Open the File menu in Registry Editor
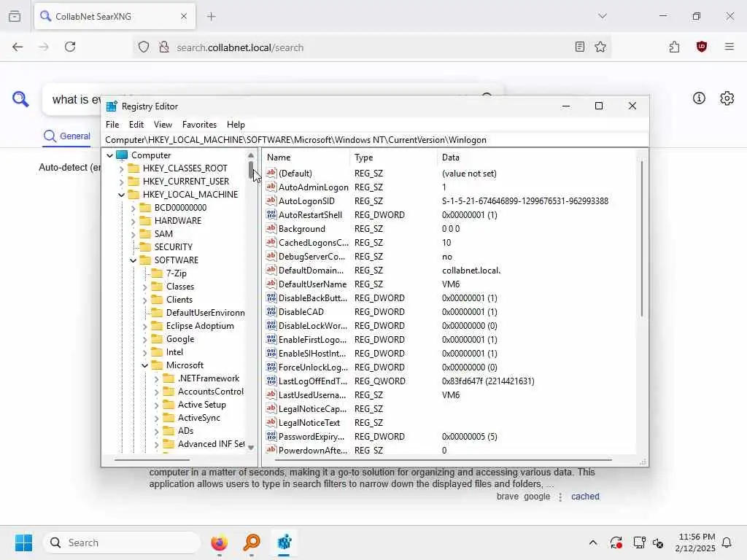 tap(112, 124)
